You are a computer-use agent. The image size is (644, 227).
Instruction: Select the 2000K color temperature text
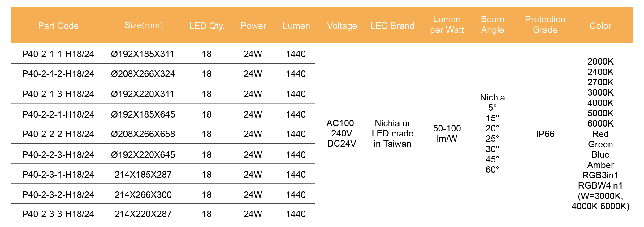[600, 61]
